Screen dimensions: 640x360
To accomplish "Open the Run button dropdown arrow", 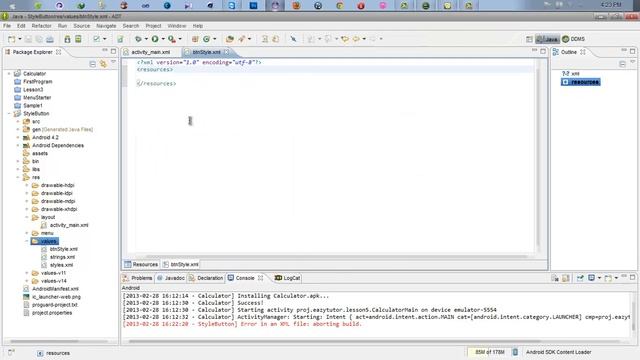I will pyautogui.click(x=163, y=39).
